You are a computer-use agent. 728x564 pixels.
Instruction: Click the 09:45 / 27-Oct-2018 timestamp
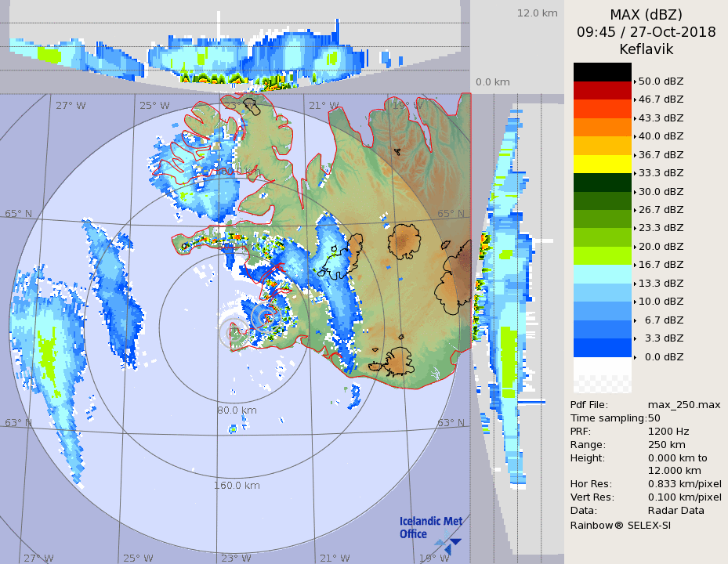click(646, 32)
